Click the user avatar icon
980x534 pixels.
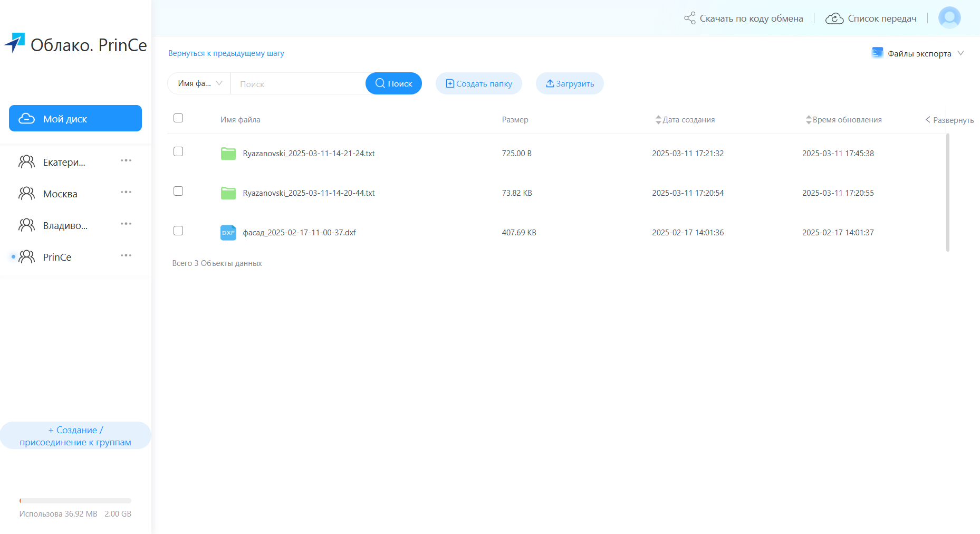(x=949, y=18)
